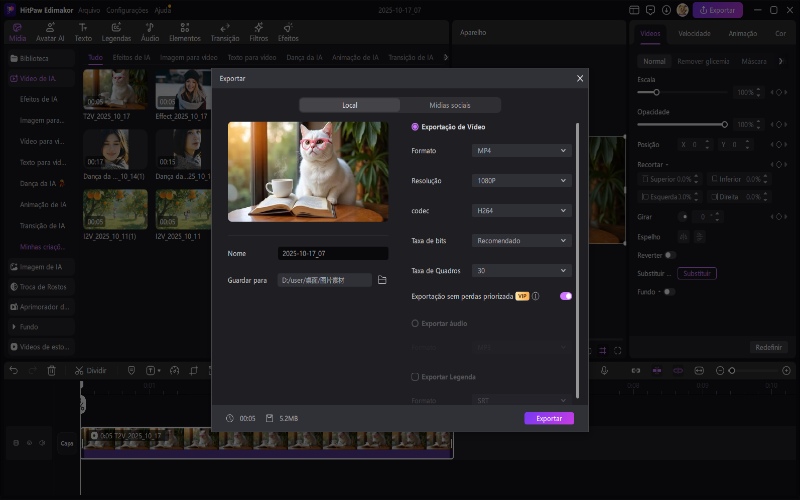Disable Exportação sem perdas priorizada toggle
800x500 pixels.
click(x=566, y=296)
